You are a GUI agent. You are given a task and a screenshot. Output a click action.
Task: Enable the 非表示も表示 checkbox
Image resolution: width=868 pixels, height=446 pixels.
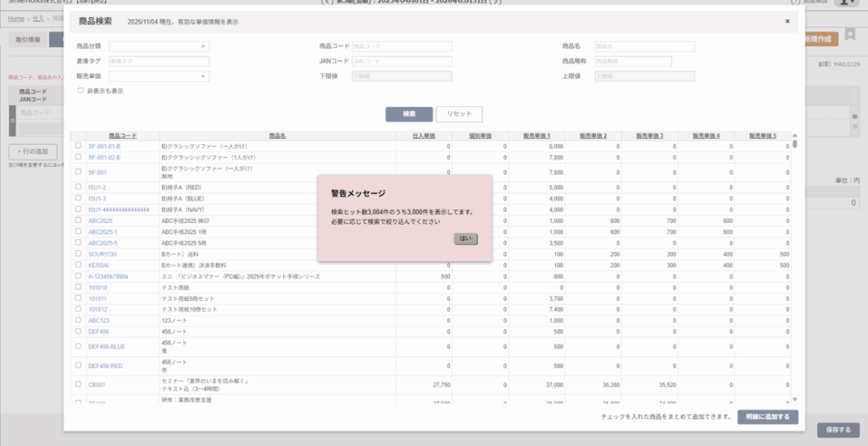(81, 91)
